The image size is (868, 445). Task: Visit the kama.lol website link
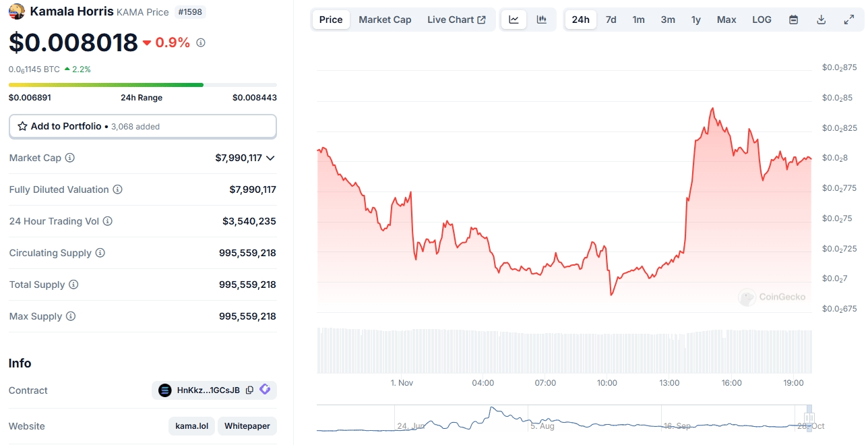[x=191, y=425]
